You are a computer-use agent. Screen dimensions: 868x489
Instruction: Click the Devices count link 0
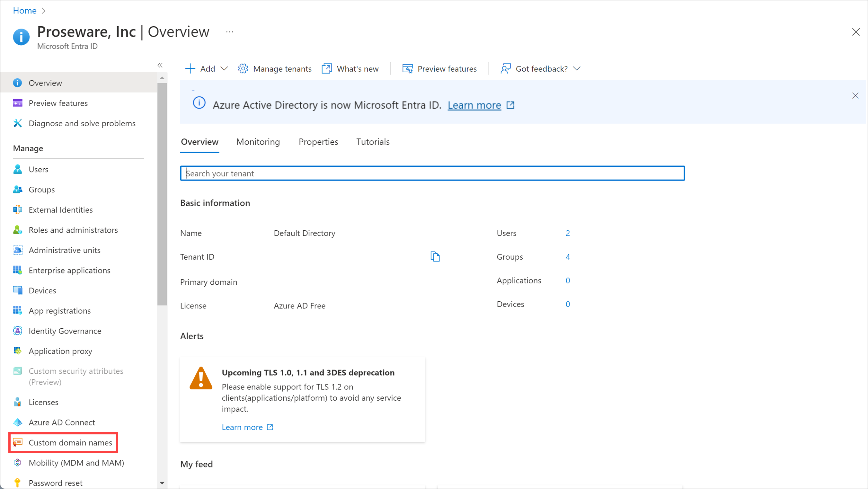pos(568,304)
